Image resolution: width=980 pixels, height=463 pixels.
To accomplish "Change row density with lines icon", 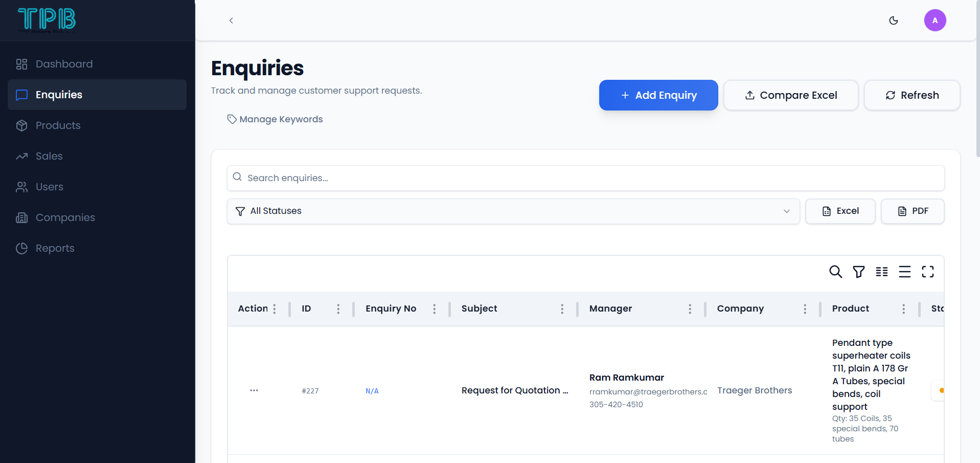I will [904, 272].
